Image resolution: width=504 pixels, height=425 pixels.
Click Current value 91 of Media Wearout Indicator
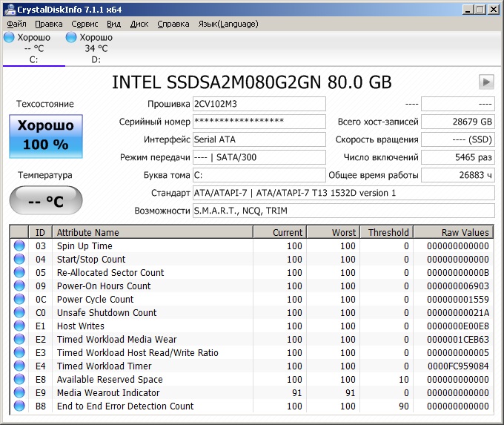(x=296, y=392)
